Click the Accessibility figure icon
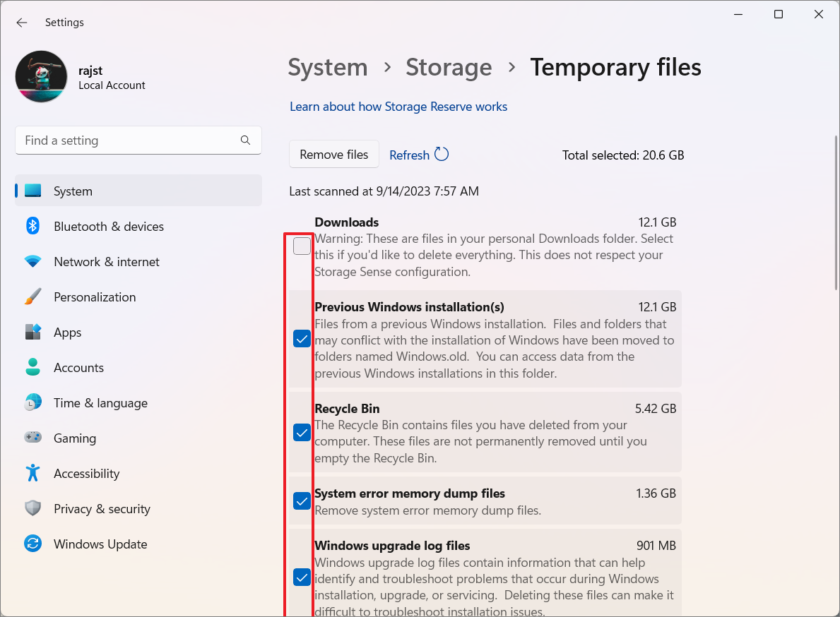Screen dimensions: 840x617 pos(32,474)
